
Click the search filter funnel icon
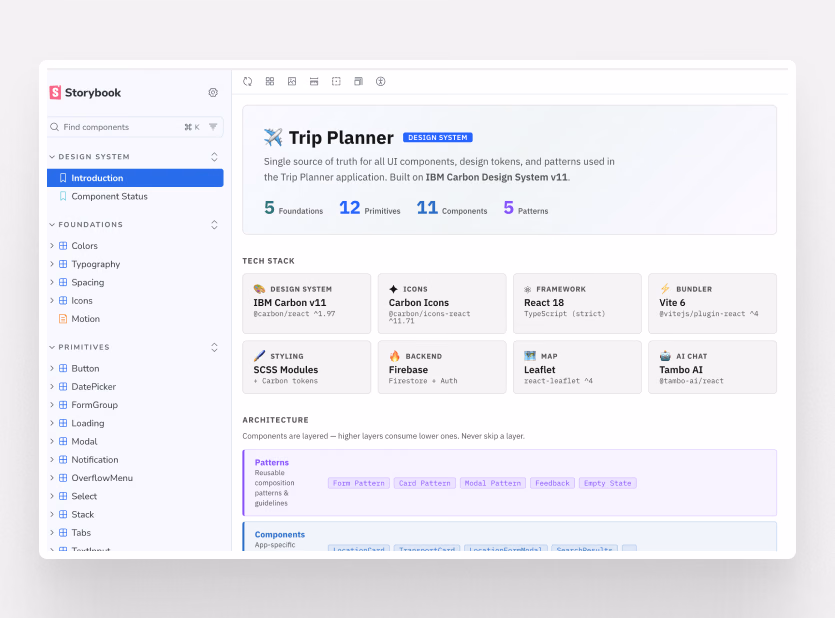click(x=213, y=127)
